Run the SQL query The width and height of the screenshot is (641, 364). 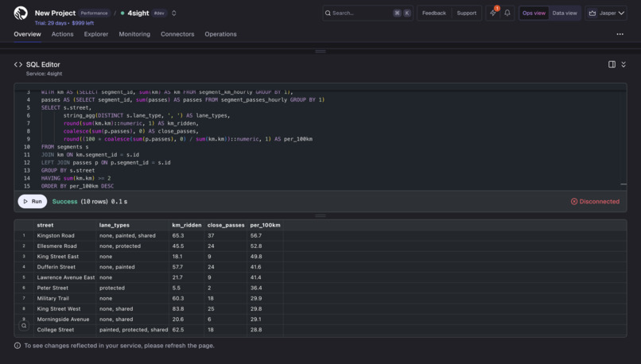(33, 201)
